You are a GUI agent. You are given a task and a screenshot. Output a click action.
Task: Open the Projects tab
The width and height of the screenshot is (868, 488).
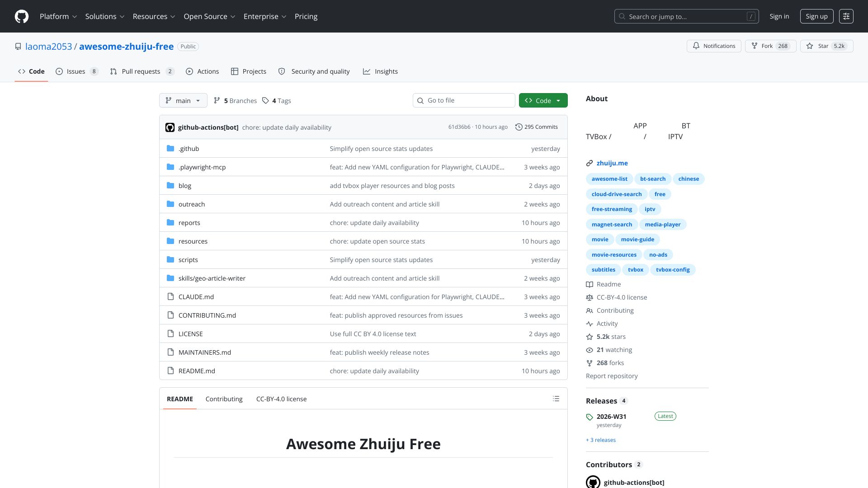[249, 71]
